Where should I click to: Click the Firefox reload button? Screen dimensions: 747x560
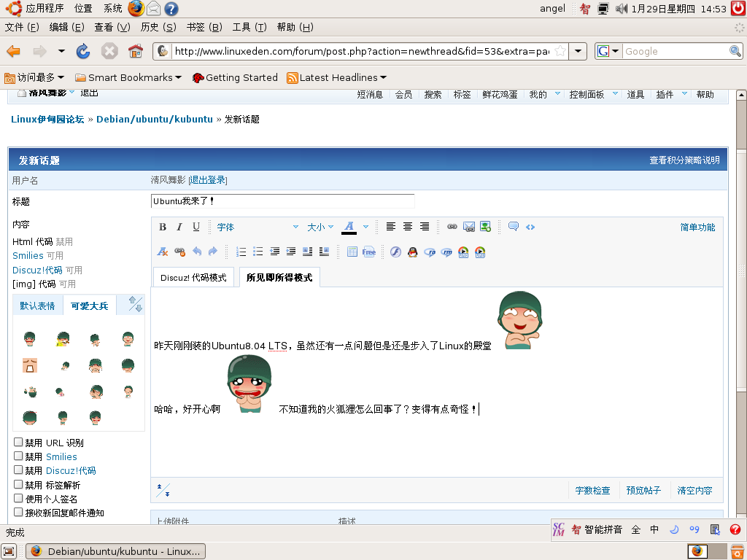click(83, 51)
